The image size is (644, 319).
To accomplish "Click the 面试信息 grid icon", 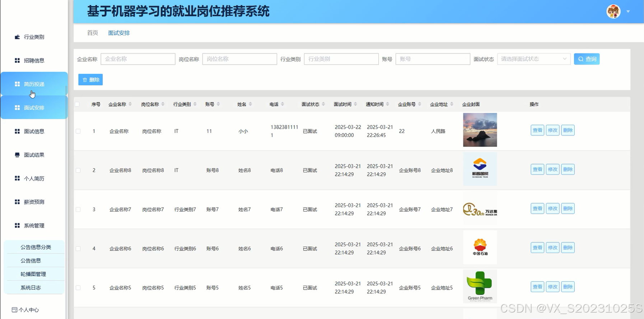I will coord(17,132).
